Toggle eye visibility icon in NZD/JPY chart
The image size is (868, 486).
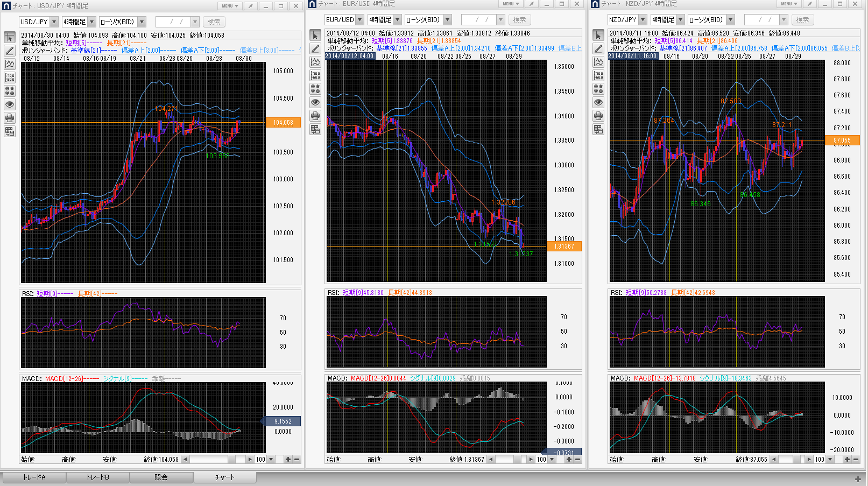[598, 102]
